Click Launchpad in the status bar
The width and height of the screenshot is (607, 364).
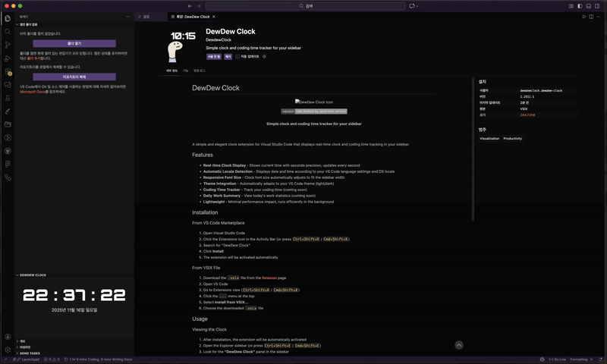pyautogui.click(x=28, y=359)
